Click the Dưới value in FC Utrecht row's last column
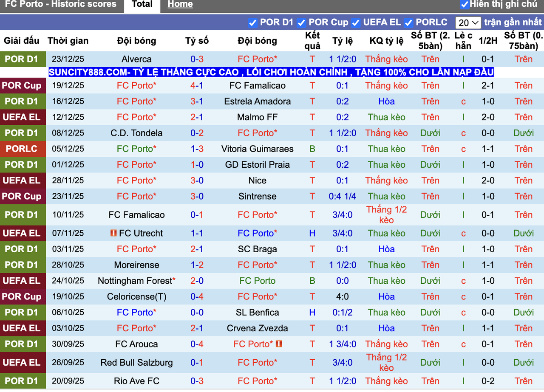 [523, 233]
